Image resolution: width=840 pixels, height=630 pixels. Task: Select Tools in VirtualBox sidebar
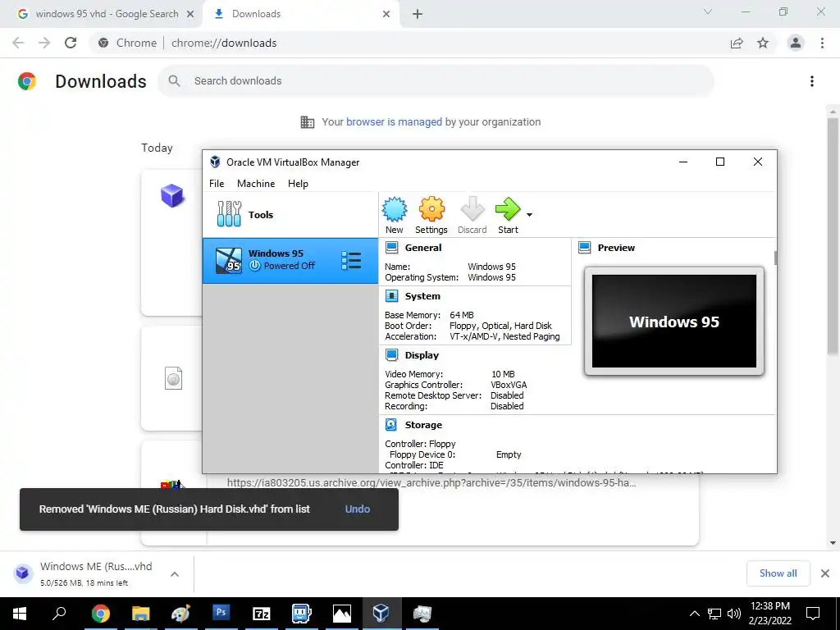point(290,215)
